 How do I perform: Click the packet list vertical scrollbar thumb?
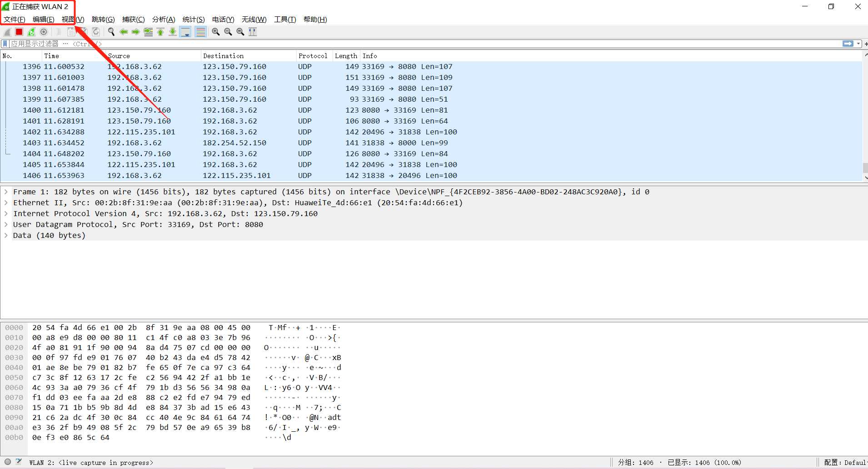pos(865,168)
